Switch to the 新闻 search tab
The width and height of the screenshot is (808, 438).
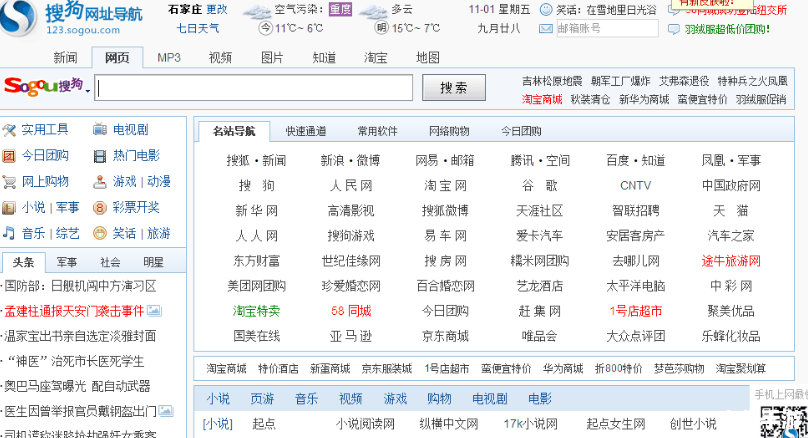click(65, 58)
